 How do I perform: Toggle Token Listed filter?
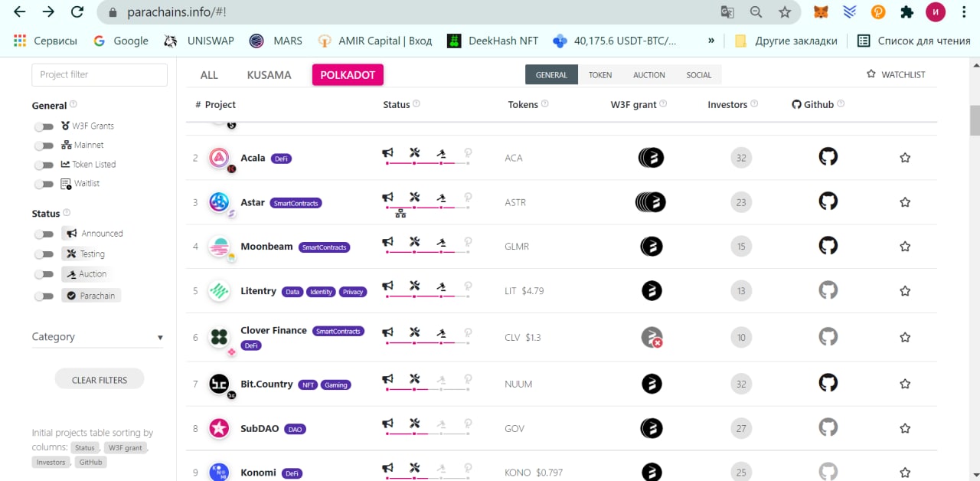click(x=44, y=165)
